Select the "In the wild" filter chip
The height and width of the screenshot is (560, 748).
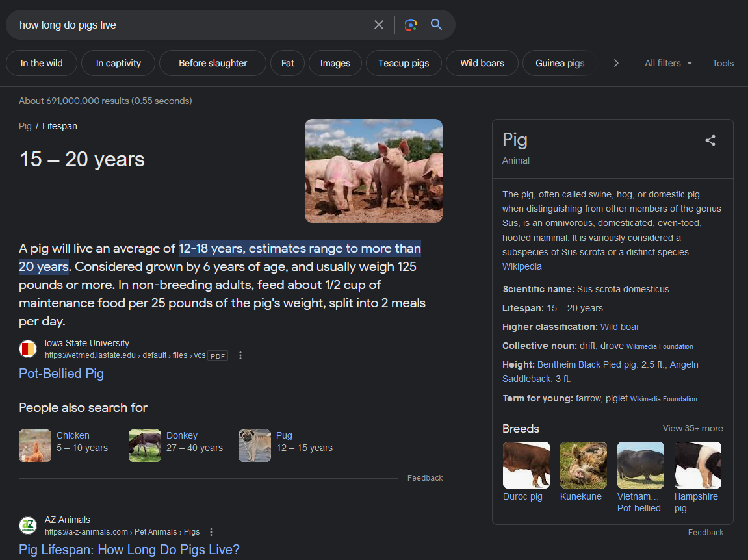pos(42,63)
